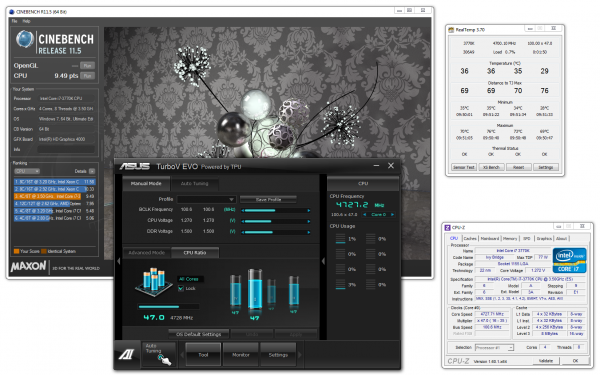Adjust the BCLK Frequency slider track
Viewport: 600px width, 375px height.
276,210
